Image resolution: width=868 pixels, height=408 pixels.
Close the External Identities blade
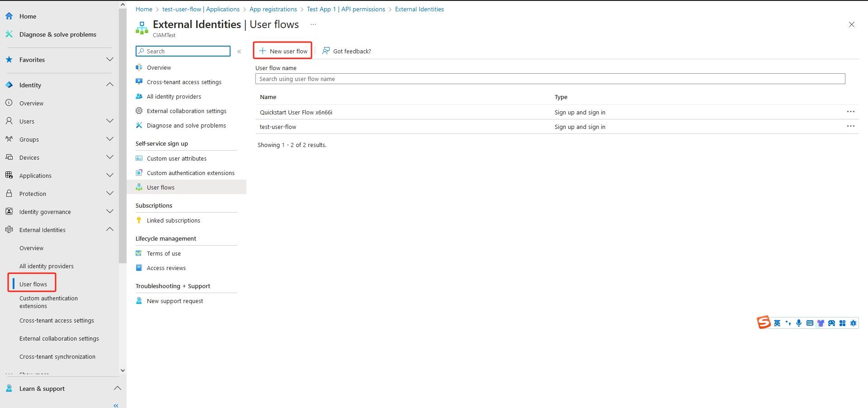click(x=852, y=24)
